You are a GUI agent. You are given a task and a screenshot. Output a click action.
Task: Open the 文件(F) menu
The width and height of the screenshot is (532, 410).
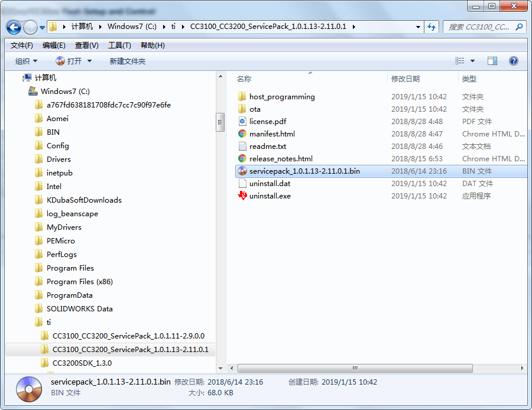(22, 45)
